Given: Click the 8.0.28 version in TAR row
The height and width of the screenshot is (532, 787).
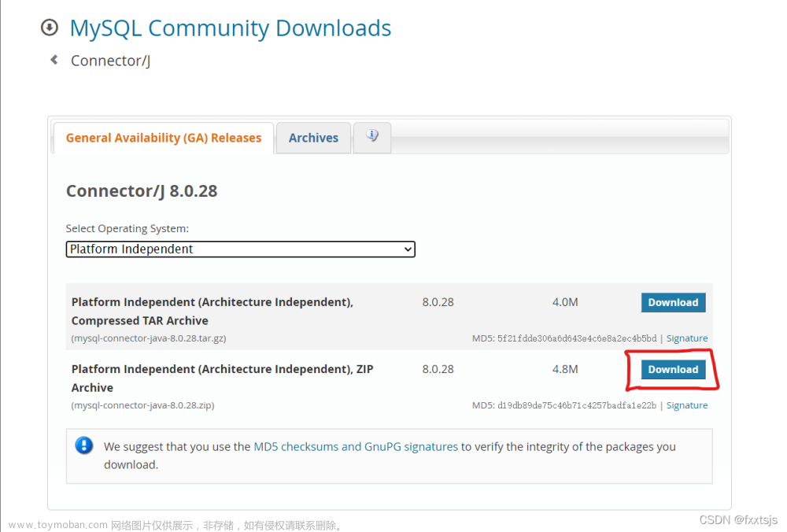Looking at the screenshot, I should 438,302.
